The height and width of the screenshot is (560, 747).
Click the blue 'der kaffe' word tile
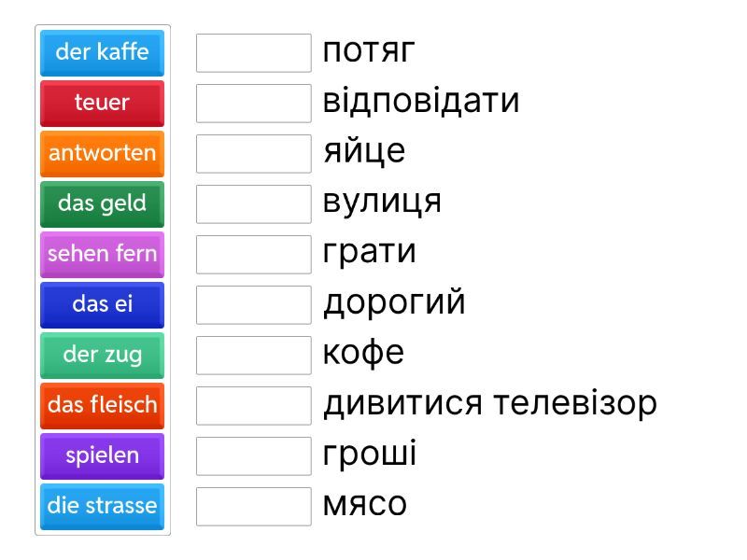point(102,52)
